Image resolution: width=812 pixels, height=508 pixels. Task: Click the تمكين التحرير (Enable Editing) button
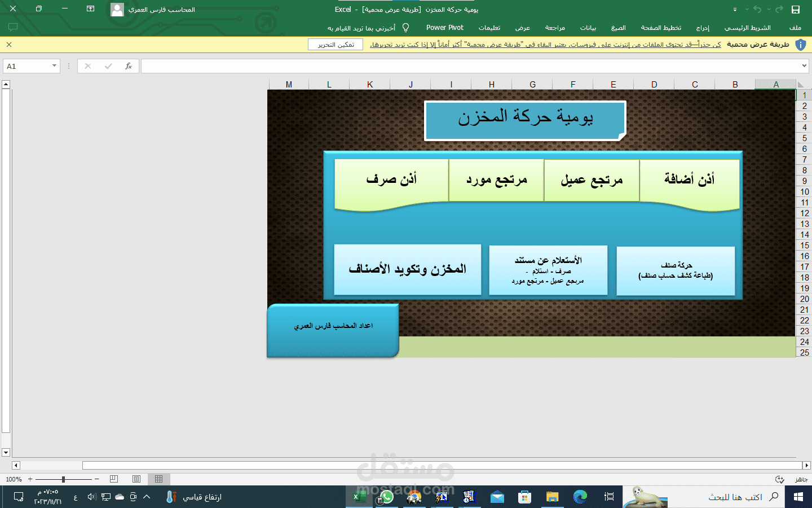coord(336,45)
